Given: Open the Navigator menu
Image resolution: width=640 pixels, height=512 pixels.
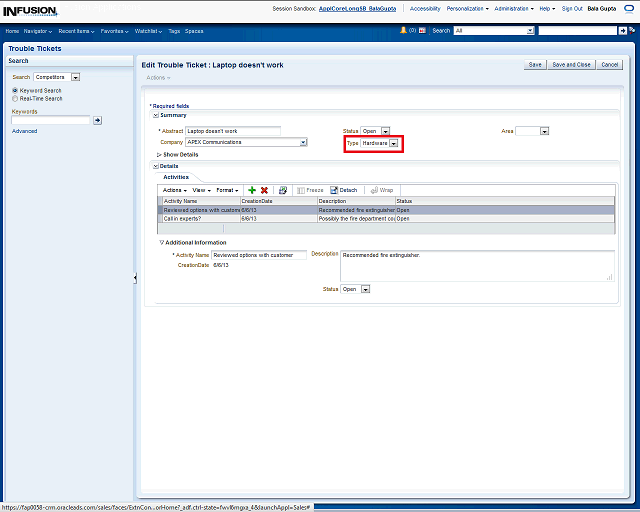Looking at the screenshot, I should [39, 31].
